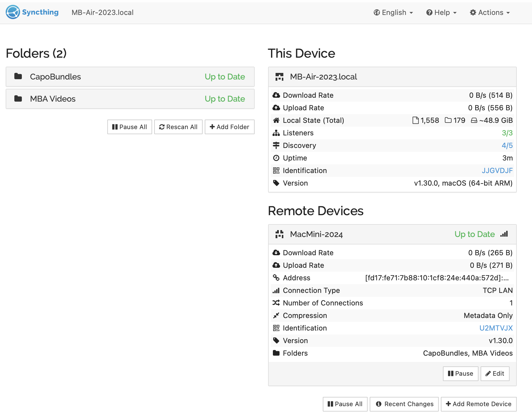532x419 pixels.
Task: Pause all folders
Action: tap(129, 127)
